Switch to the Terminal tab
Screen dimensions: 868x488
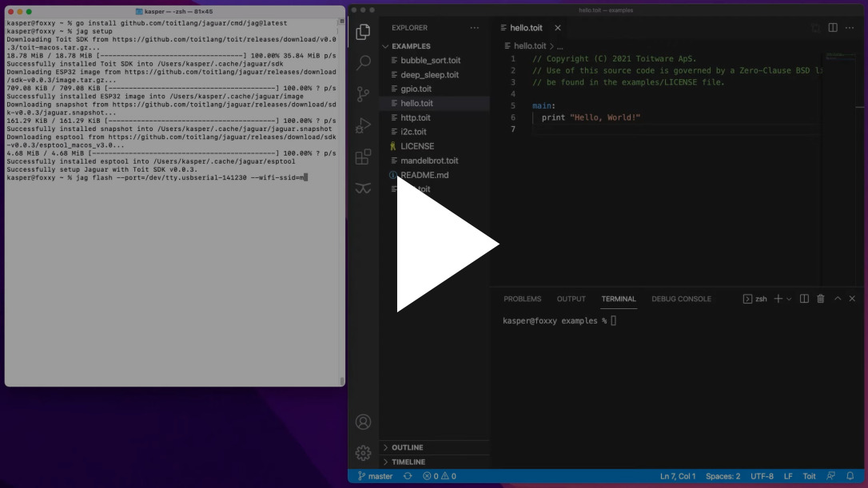(619, 299)
